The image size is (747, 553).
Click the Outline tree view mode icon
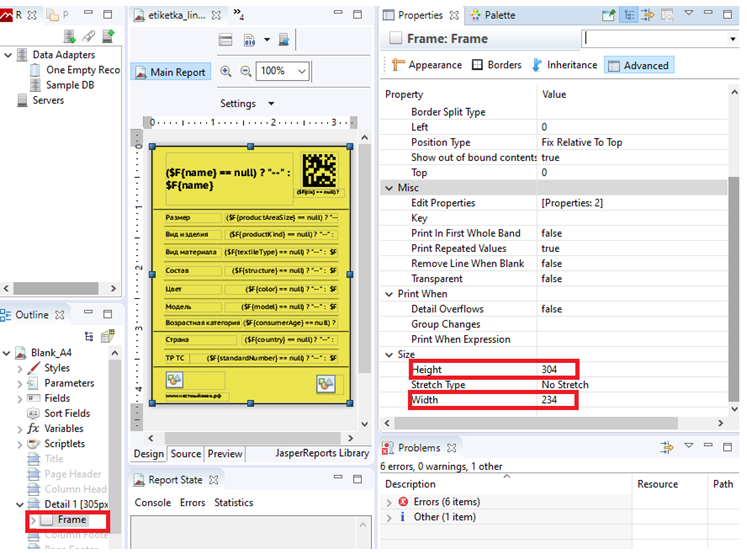click(x=89, y=337)
